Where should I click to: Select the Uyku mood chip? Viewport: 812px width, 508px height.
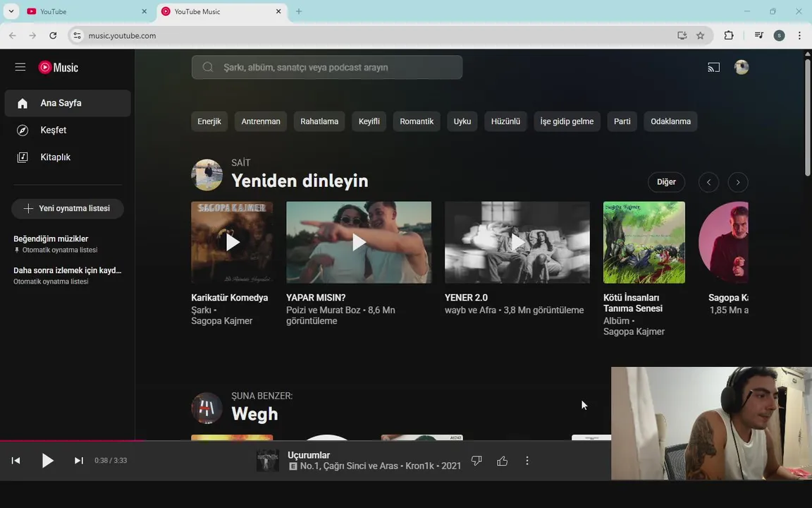(x=462, y=121)
